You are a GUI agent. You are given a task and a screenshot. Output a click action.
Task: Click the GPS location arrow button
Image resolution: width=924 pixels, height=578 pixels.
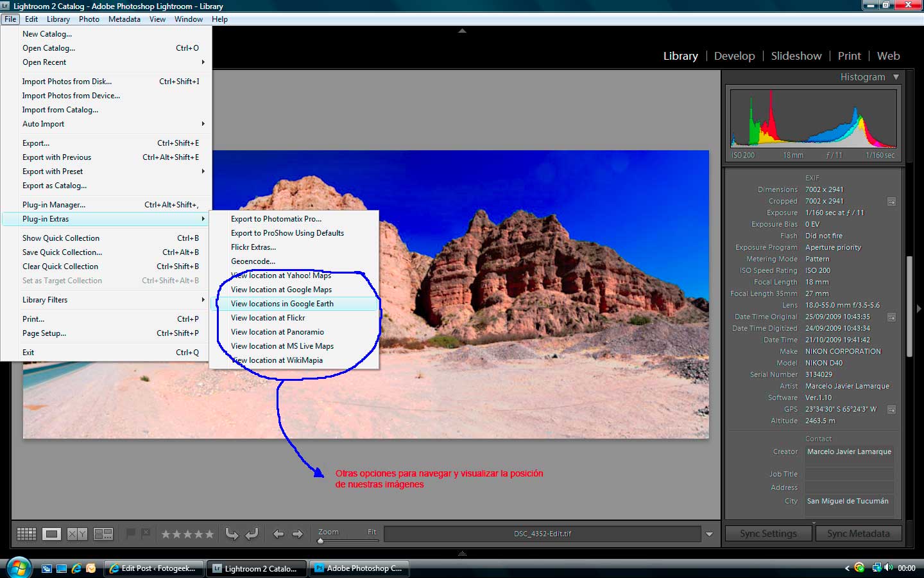tap(891, 410)
